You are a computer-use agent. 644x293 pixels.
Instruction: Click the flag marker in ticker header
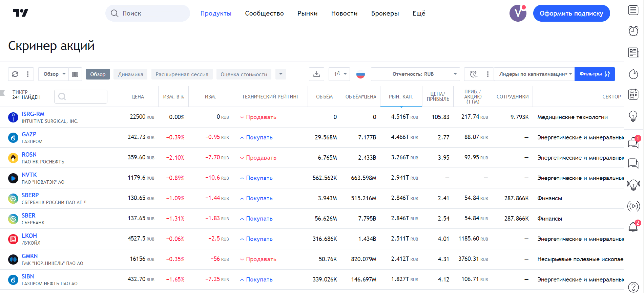pyautogui.click(x=2, y=93)
